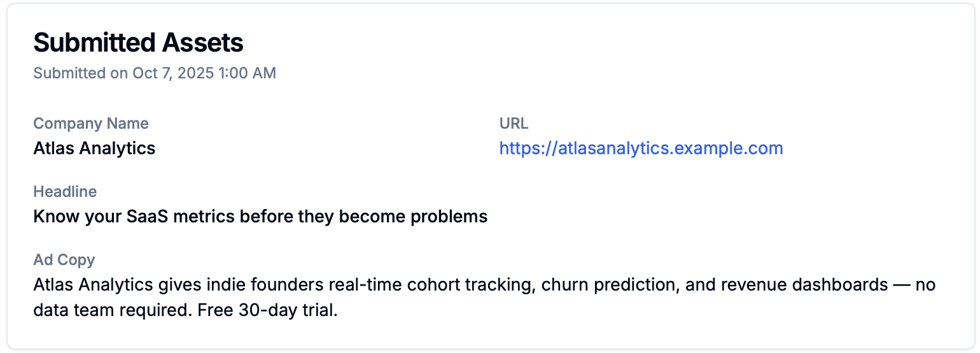Click the "Company Name" field label

pyautogui.click(x=91, y=124)
